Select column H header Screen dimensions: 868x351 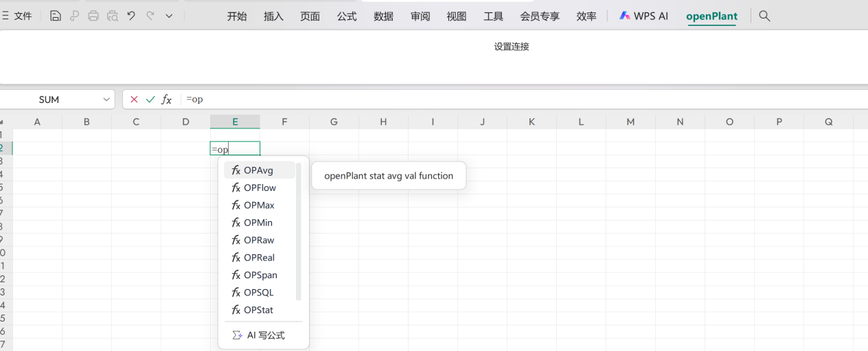[383, 122]
